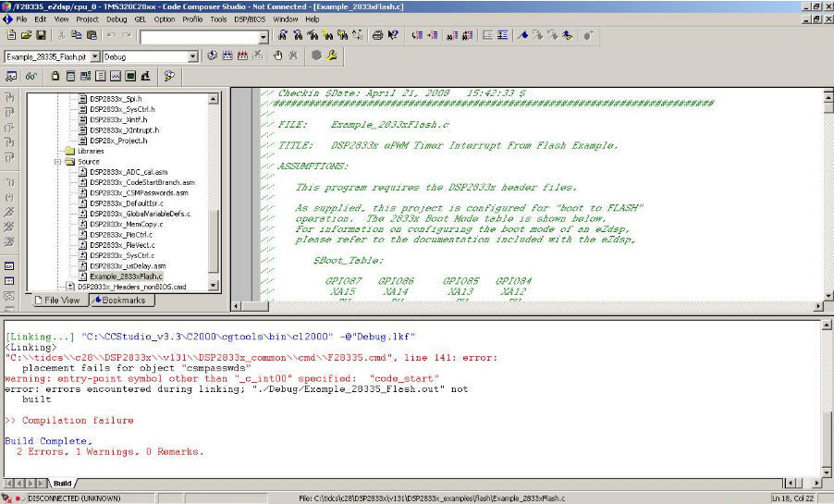Select the Libraries folder

tap(91, 151)
